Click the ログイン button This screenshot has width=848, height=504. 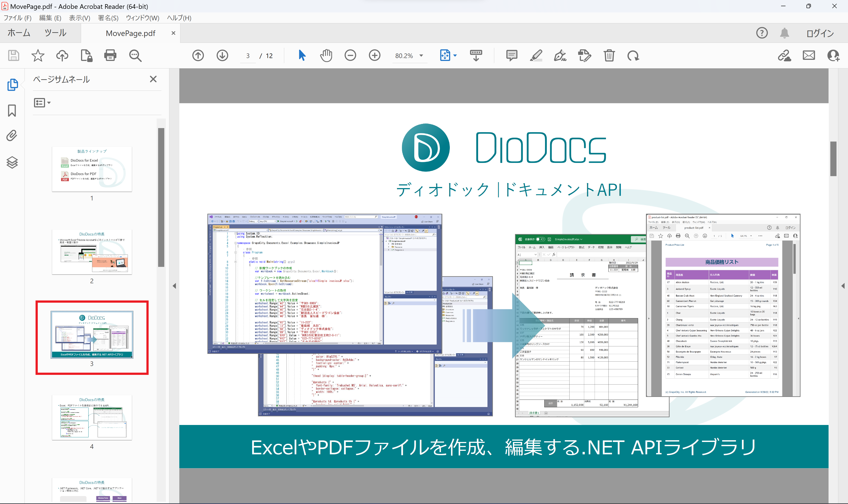[x=820, y=33]
